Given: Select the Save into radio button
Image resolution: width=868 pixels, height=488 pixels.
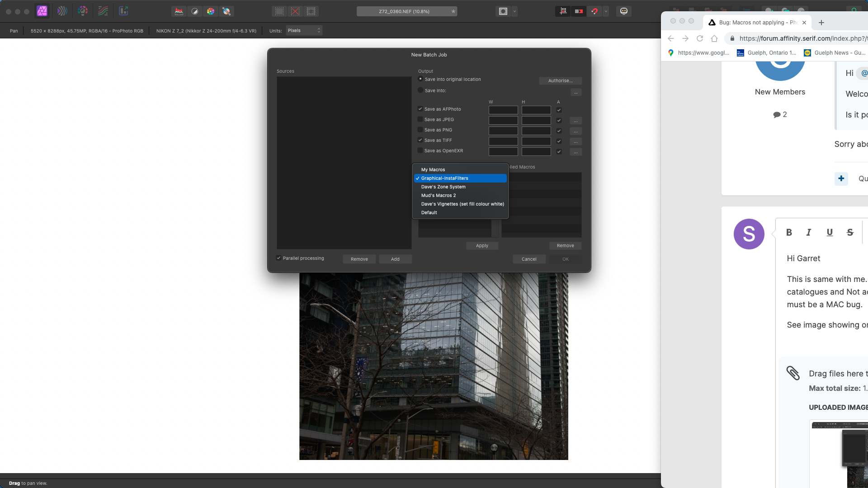Looking at the screenshot, I should coord(420,90).
